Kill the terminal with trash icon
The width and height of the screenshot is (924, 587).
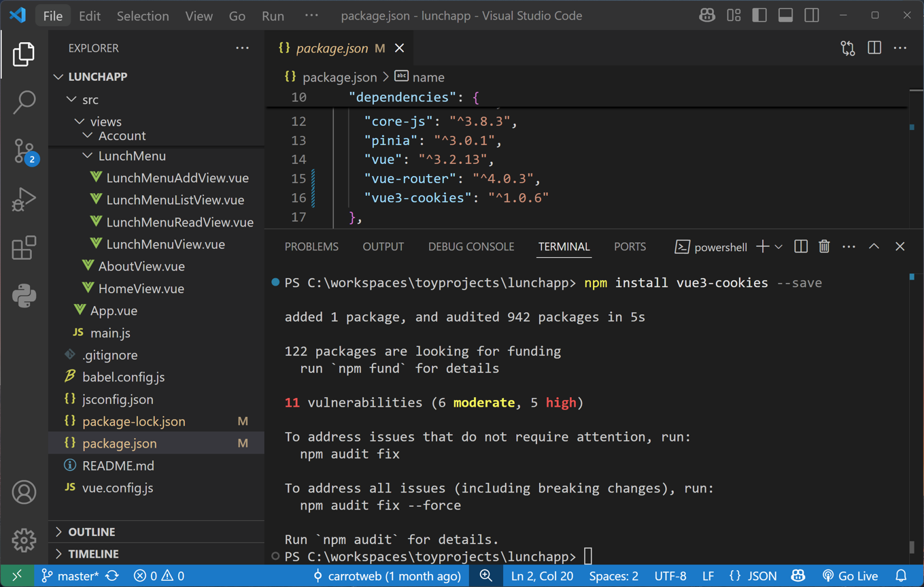pos(824,247)
